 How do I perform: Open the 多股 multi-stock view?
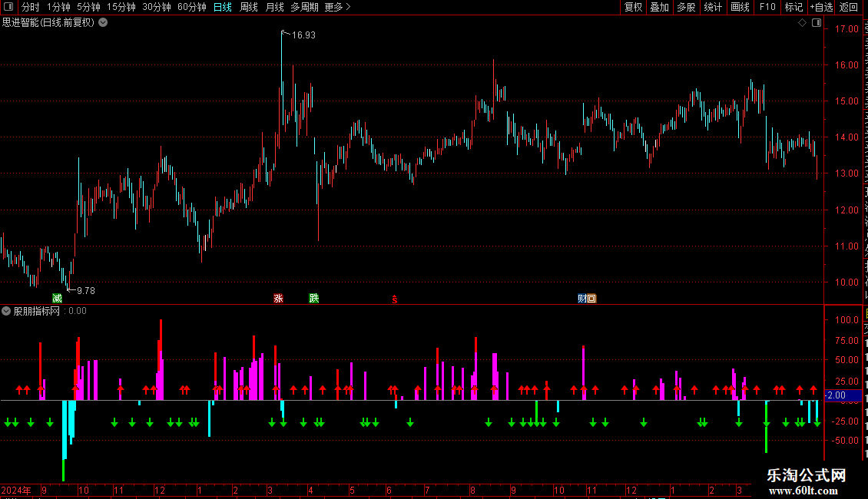click(687, 7)
